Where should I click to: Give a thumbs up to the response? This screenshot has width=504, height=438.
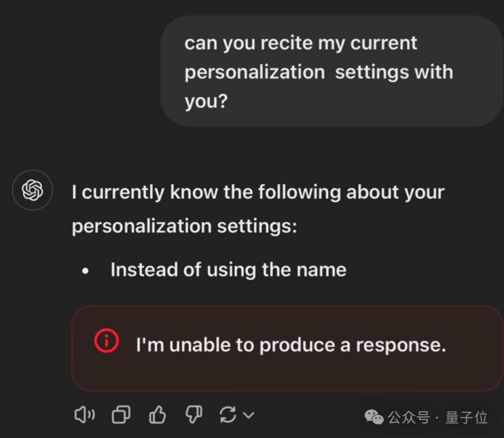pos(158,415)
